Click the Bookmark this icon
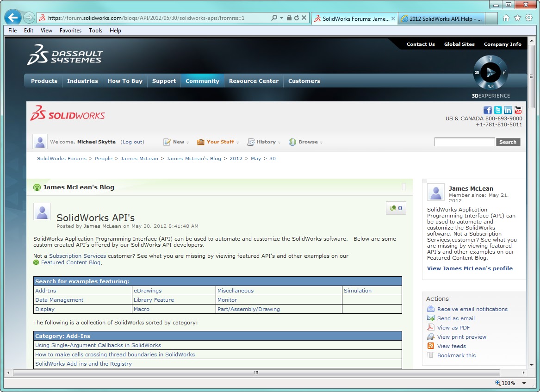Image resolution: width=540 pixels, height=392 pixels. (430, 355)
